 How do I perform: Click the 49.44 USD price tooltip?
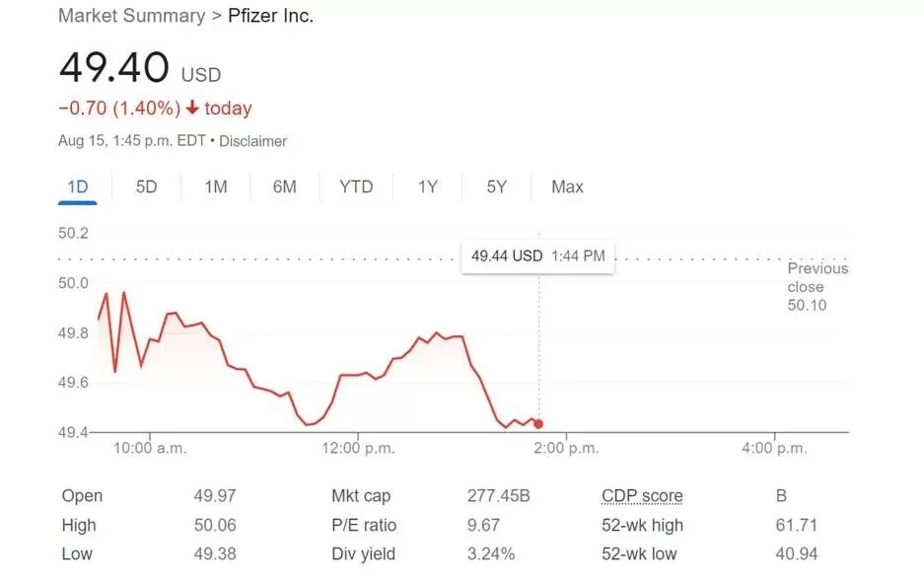click(x=537, y=256)
